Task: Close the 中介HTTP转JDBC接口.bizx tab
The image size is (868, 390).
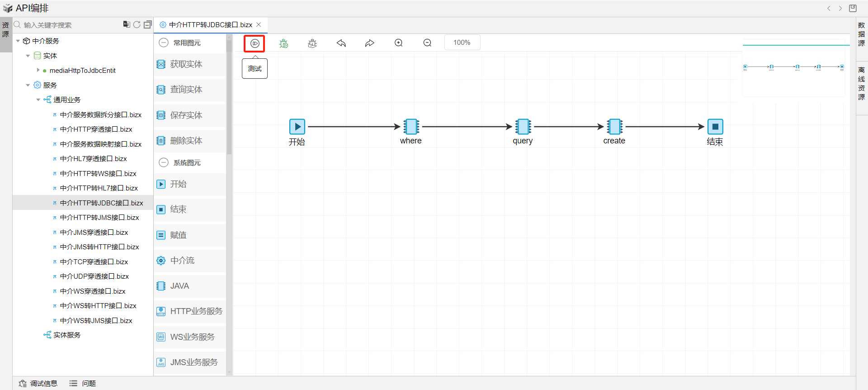Action: 259,24
